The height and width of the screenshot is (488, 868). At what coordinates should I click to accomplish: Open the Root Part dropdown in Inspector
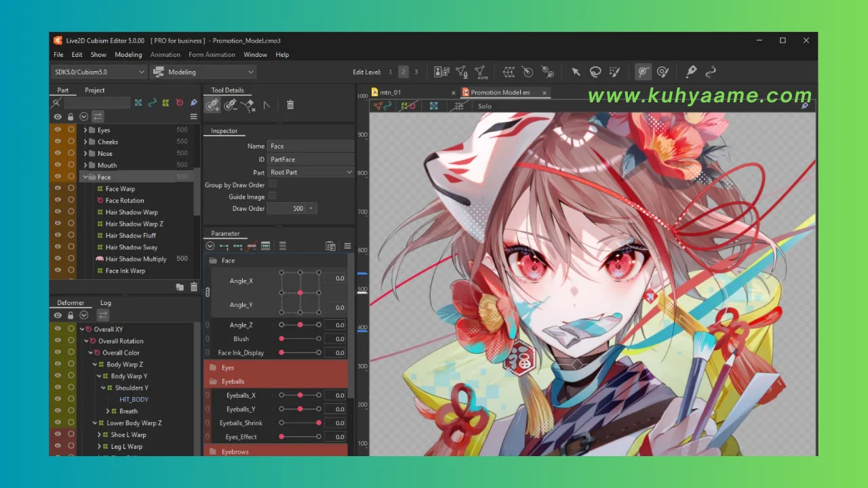(x=311, y=172)
